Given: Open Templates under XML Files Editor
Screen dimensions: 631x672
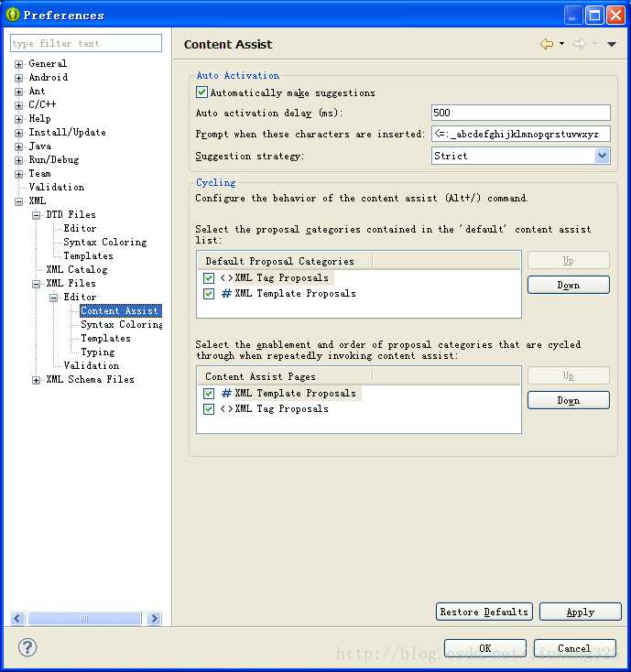Looking at the screenshot, I should click(x=105, y=338).
